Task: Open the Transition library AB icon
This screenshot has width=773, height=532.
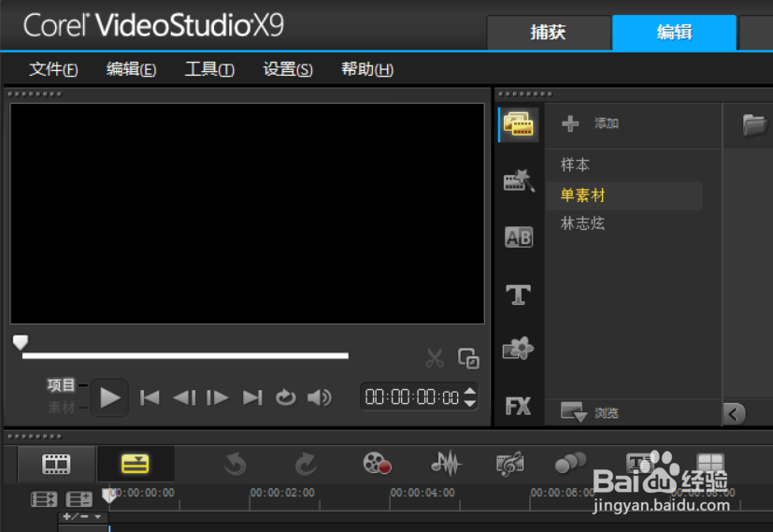Action: tap(519, 237)
